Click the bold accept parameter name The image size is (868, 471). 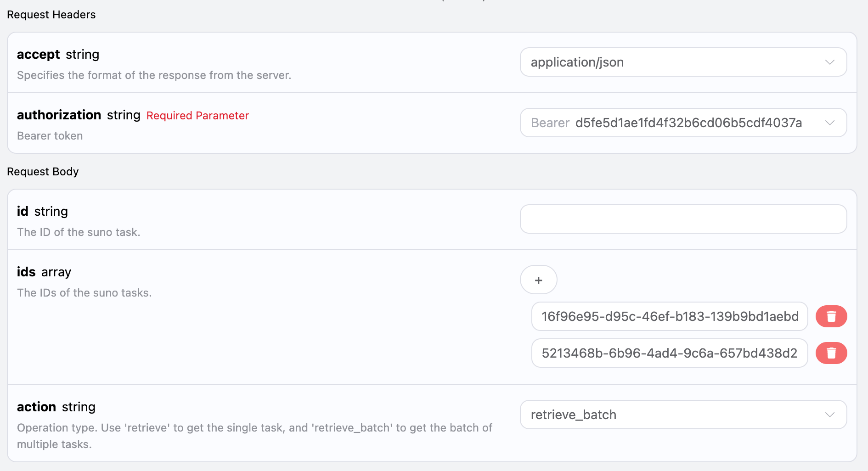[38, 54]
